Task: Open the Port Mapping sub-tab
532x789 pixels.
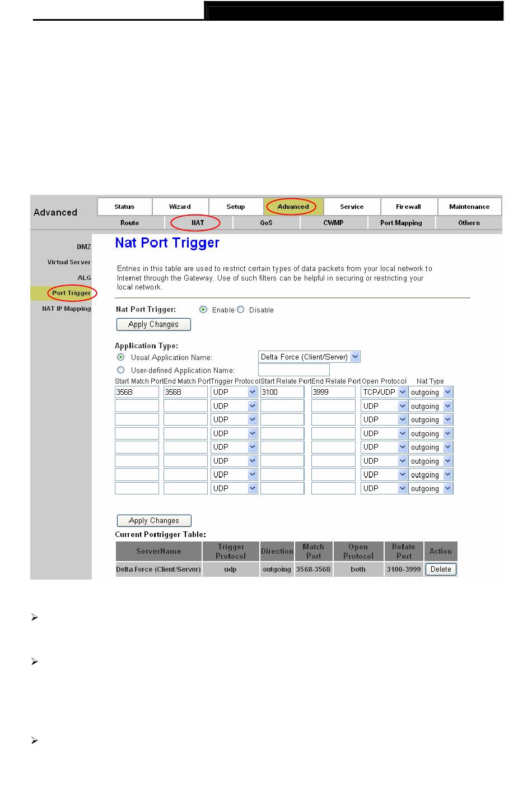Action: 401,223
